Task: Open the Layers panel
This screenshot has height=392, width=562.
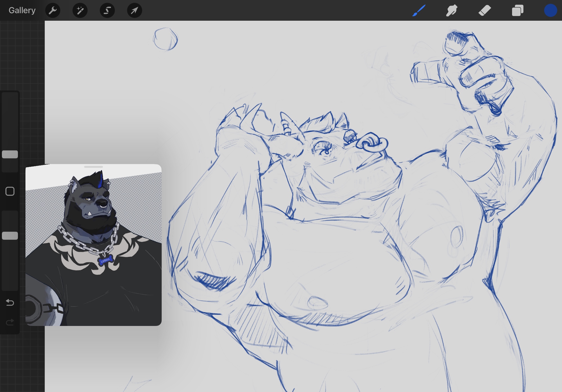Action: (x=517, y=10)
